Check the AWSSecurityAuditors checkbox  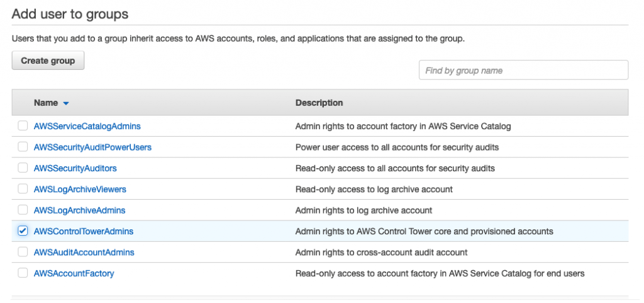click(23, 168)
